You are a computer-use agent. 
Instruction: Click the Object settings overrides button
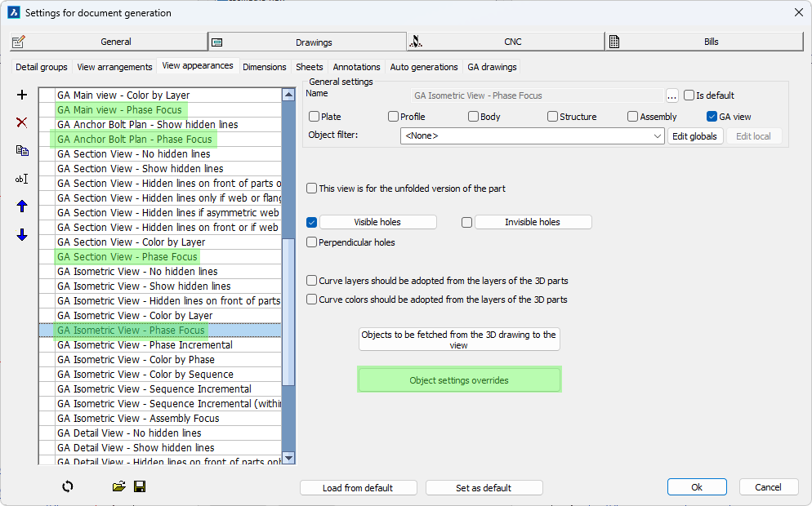coord(459,380)
